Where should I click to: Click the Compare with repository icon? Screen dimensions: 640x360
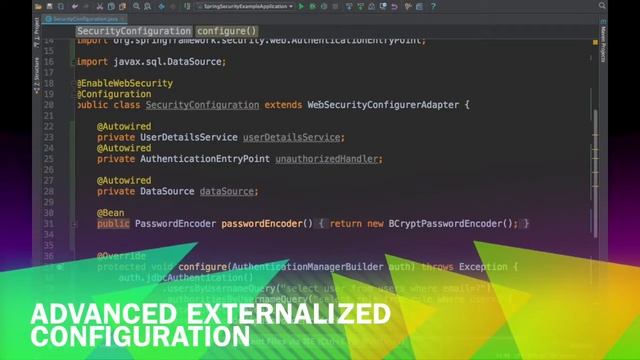tap(383, 6)
